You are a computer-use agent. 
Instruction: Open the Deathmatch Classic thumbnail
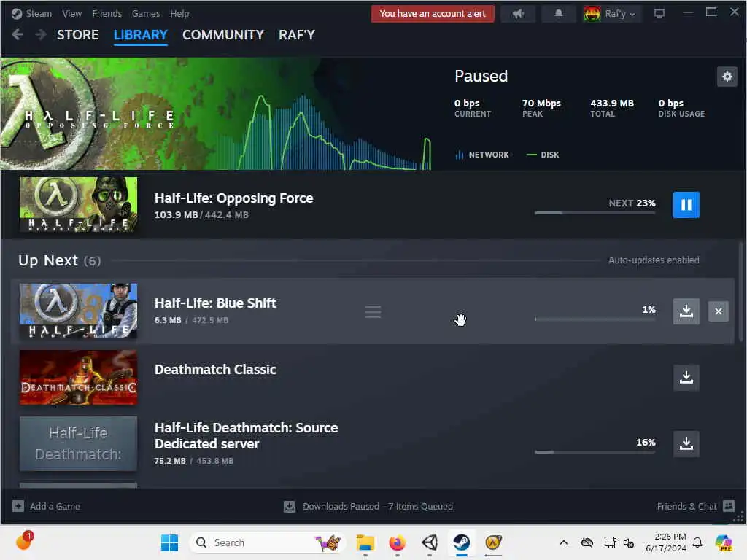point(78,377)
